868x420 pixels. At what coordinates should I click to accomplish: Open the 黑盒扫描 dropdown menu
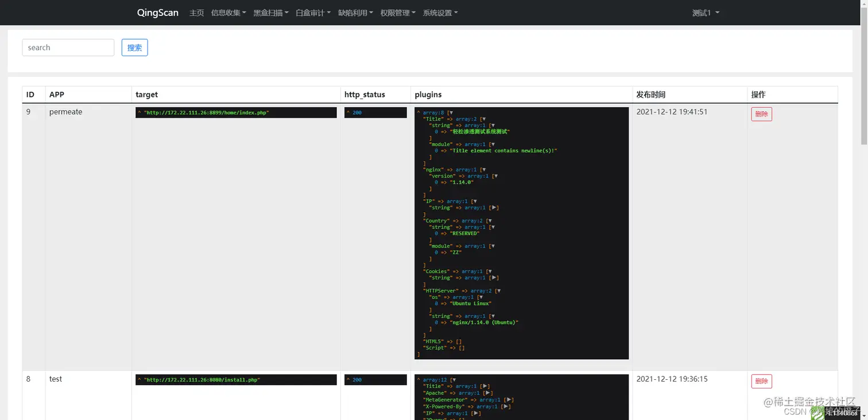coord(271,13)
